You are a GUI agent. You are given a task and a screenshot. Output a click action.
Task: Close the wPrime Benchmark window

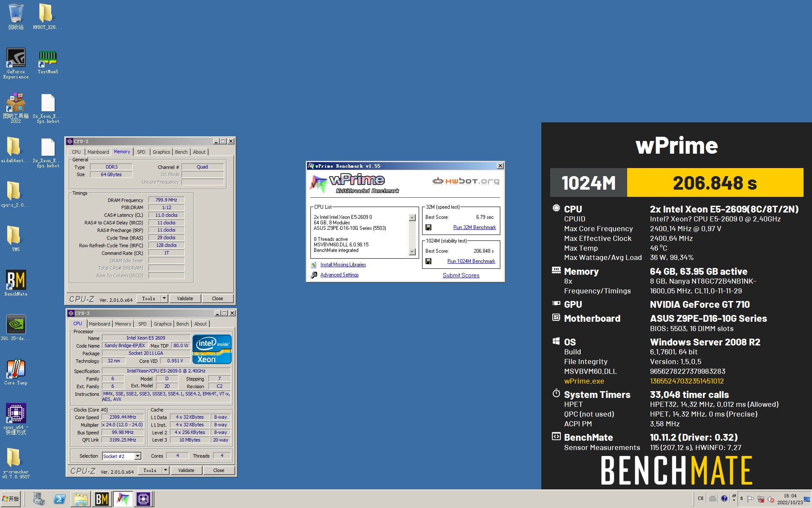(500, 166)
